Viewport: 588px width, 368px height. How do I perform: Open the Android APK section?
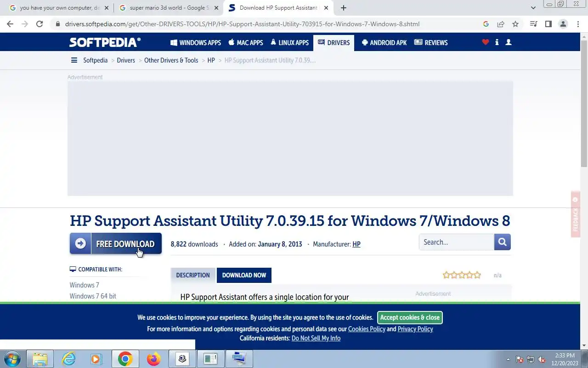point(384,42)
